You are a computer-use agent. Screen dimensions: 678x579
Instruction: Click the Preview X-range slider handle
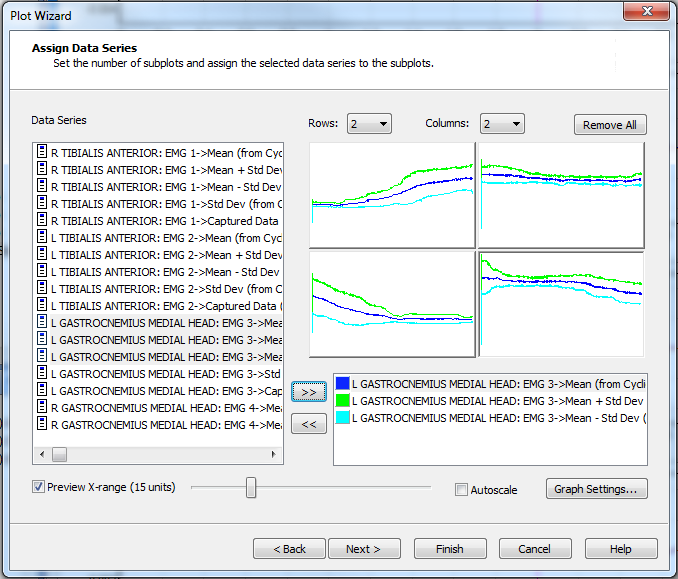251,487
